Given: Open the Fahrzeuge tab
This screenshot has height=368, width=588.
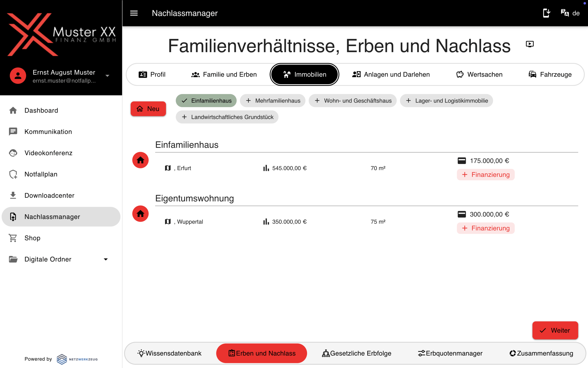Looking at the screenshot, I should pyautogui.click(x=550, y=75).
